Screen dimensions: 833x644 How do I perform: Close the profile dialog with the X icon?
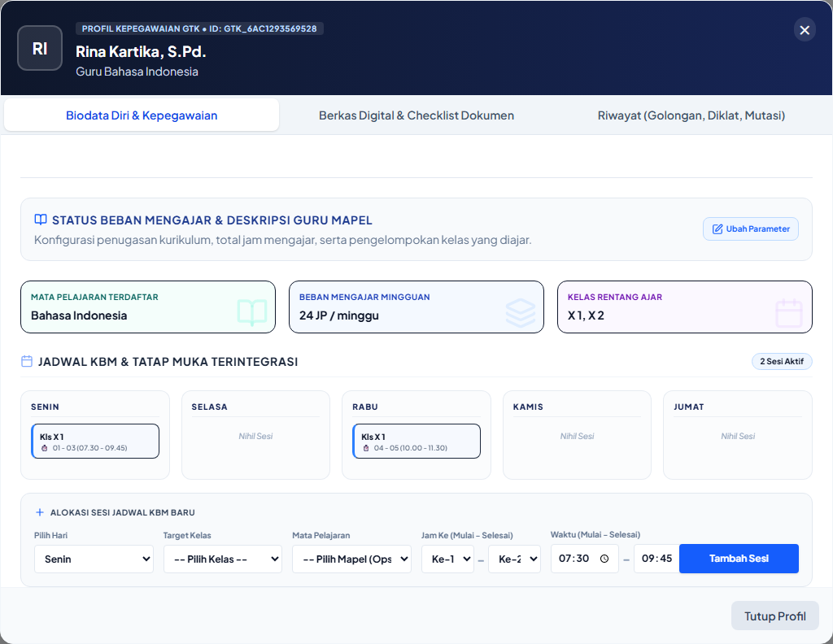click(x=805, y=30)
